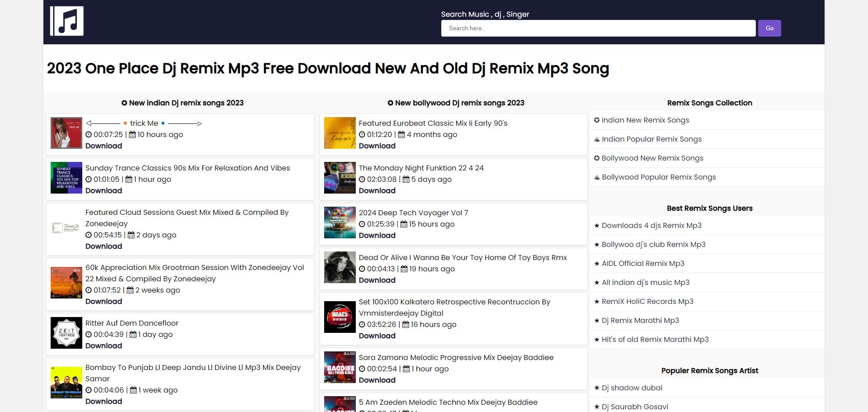Image resolution: width=868 pixels, height=412 pixels.
Task: Click the icon beside Bollywood New Remix Songs
Action: tap(597, 158)
